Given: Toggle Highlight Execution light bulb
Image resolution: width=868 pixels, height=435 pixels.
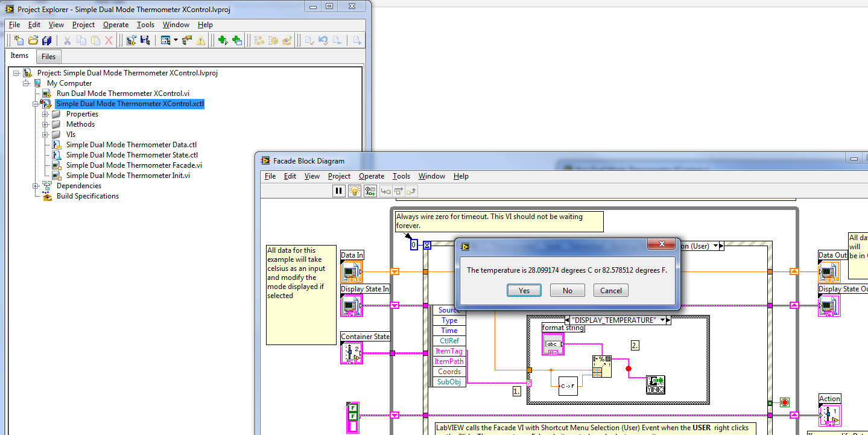Looking at the screenshot, I should [354, 191].
